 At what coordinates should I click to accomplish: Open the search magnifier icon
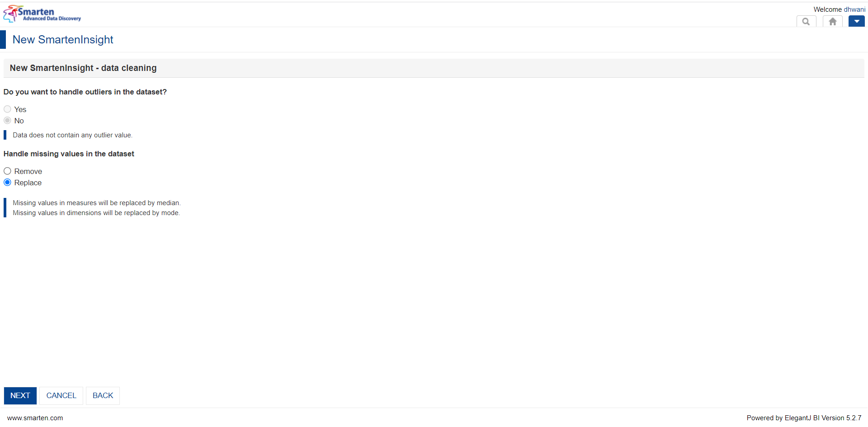click(x=806, y=21)
